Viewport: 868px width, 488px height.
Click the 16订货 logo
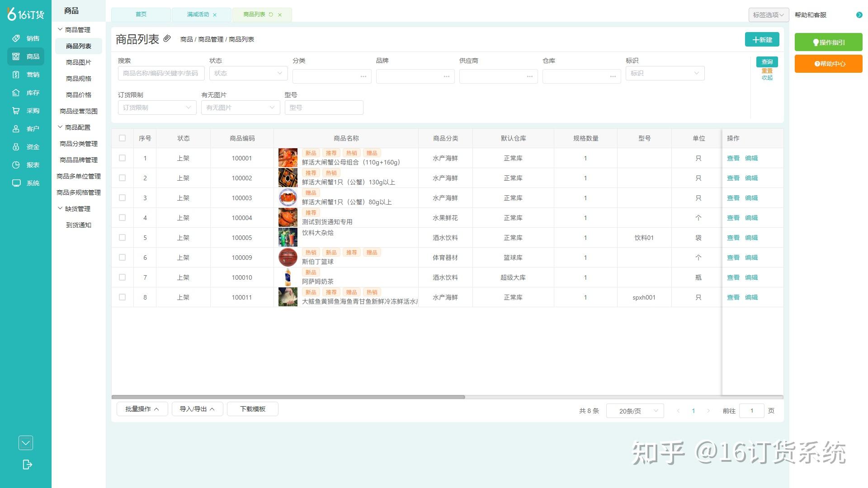pyautogui.click(x=26, y=14)
